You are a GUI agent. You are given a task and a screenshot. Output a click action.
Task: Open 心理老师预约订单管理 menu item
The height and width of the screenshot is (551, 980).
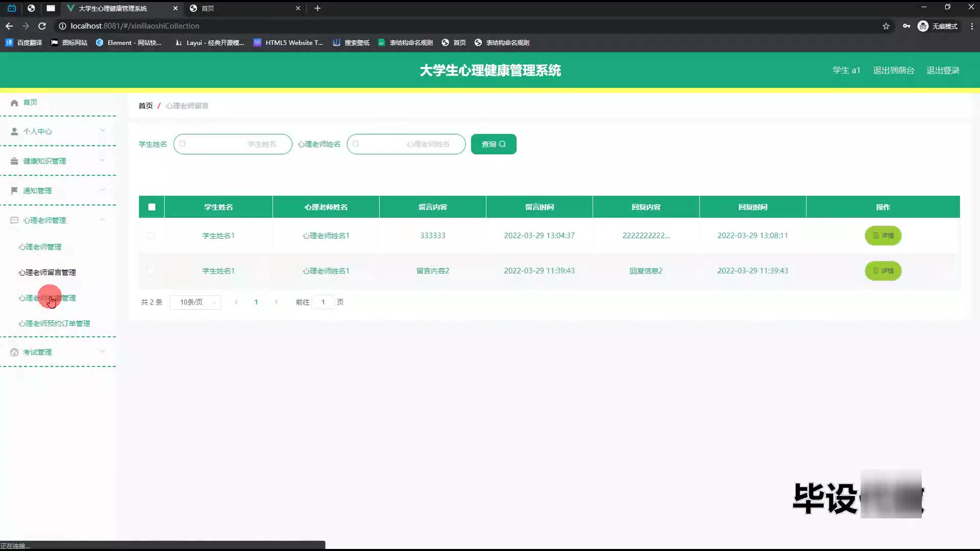pyautogui.click(x=54, y=323)
